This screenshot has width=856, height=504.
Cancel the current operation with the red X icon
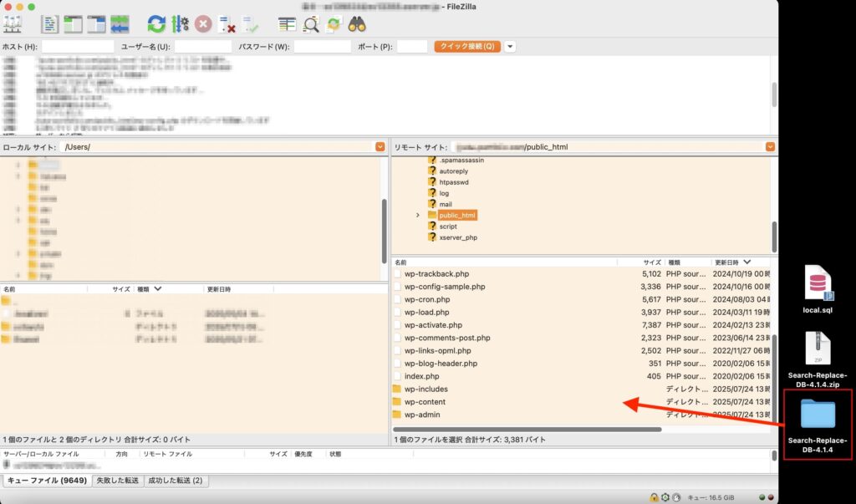coord(203,24)
